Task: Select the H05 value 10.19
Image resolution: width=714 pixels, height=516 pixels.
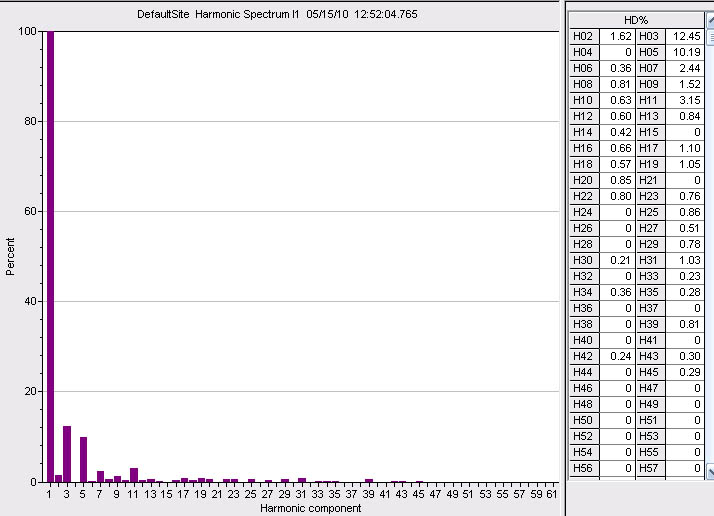Action: [x=684, y=52]
